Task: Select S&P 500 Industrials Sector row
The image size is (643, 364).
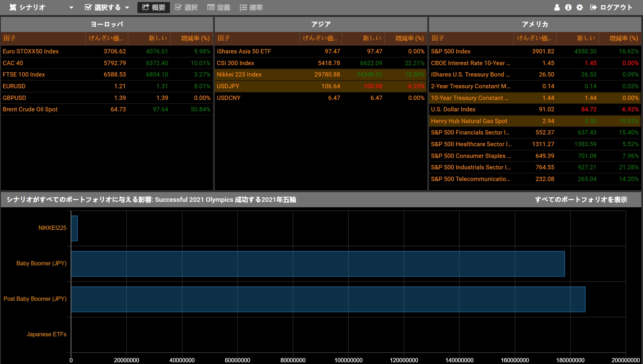Action: coord(535,167)
